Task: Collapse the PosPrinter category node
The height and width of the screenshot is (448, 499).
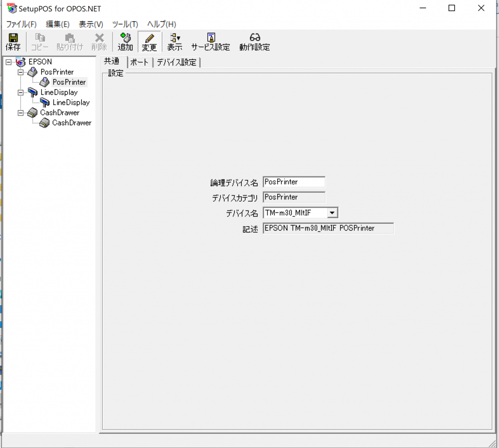Action: (x=20, y=72)
